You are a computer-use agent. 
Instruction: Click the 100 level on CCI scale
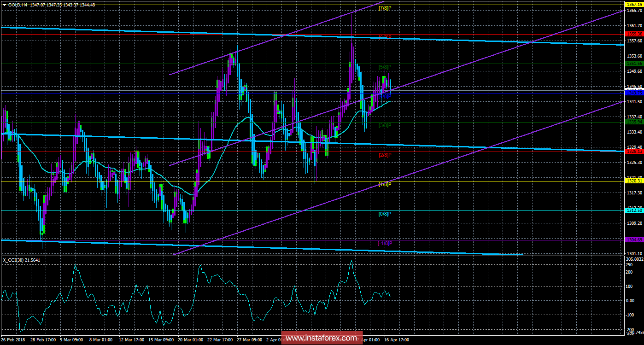[630, 287]
